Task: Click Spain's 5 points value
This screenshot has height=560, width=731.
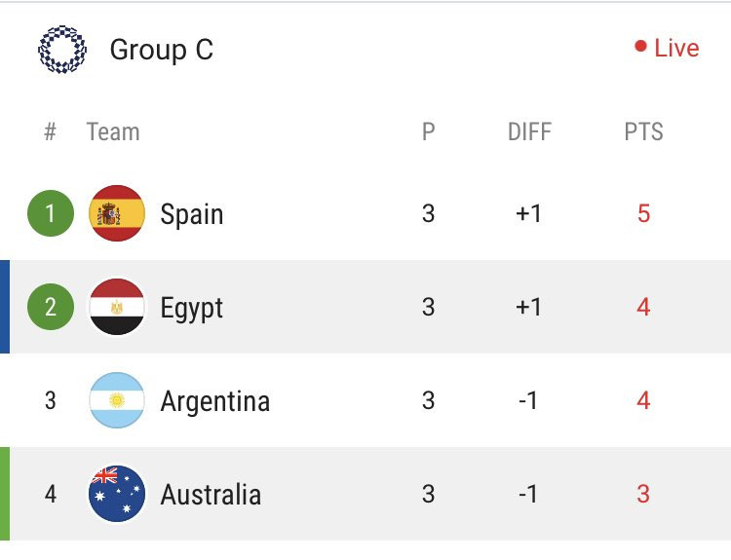Action: [643, 213]
